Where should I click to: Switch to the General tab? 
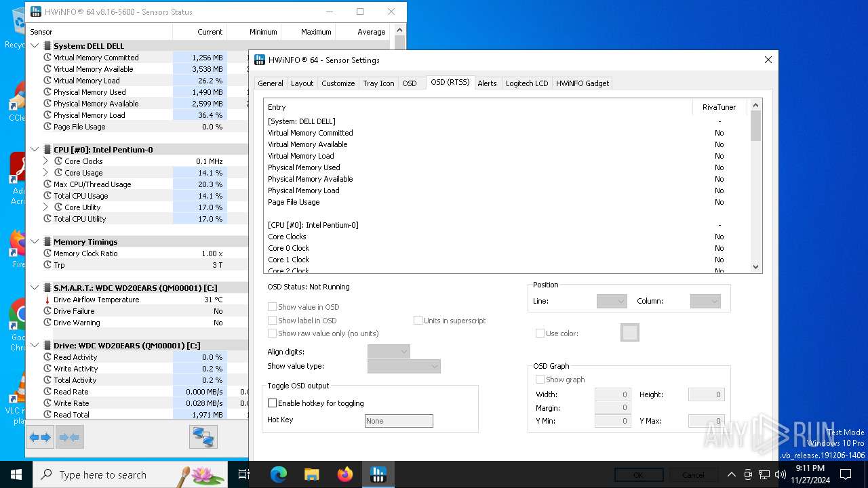click(271, 83)
